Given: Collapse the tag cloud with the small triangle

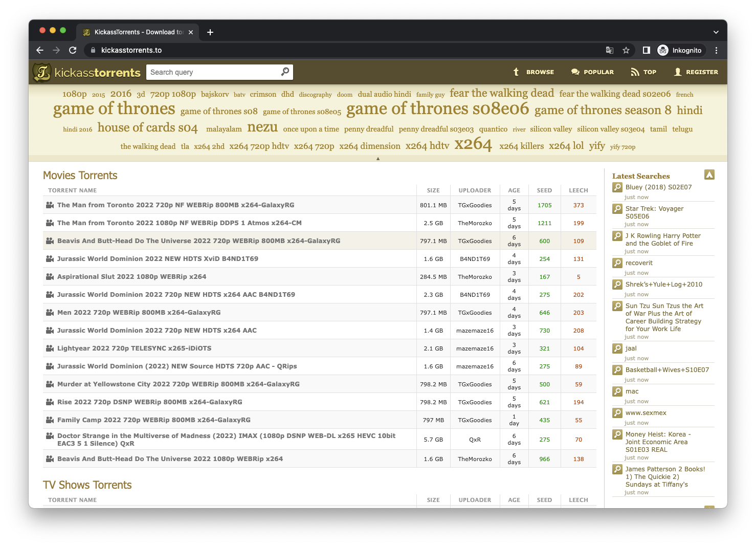Looking at the screenshot, I should click(378, 159).
